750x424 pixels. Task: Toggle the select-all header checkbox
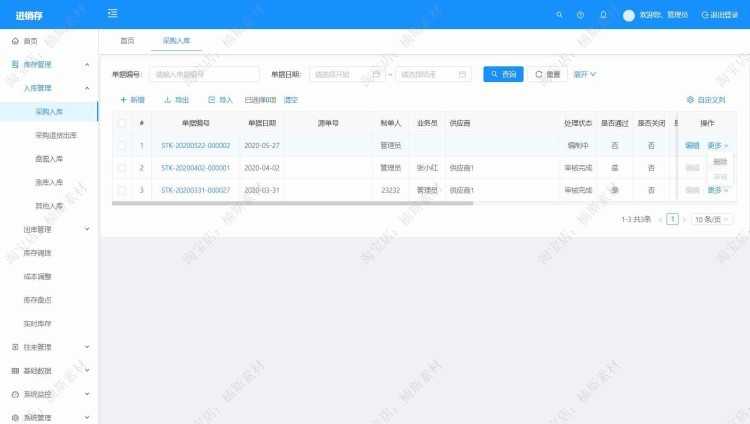122,123
